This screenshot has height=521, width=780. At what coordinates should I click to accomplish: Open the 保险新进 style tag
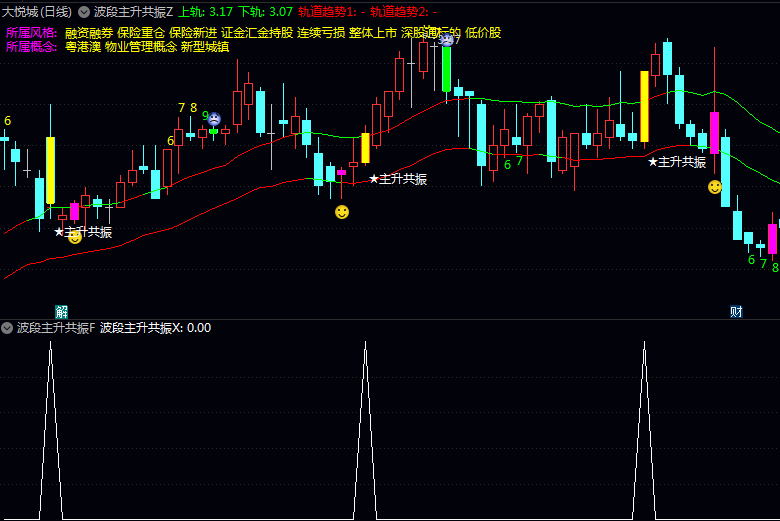[193, 33]
